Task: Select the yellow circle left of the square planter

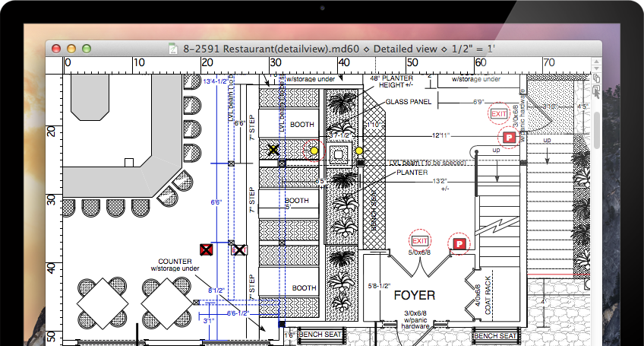Action: [314, 151]
